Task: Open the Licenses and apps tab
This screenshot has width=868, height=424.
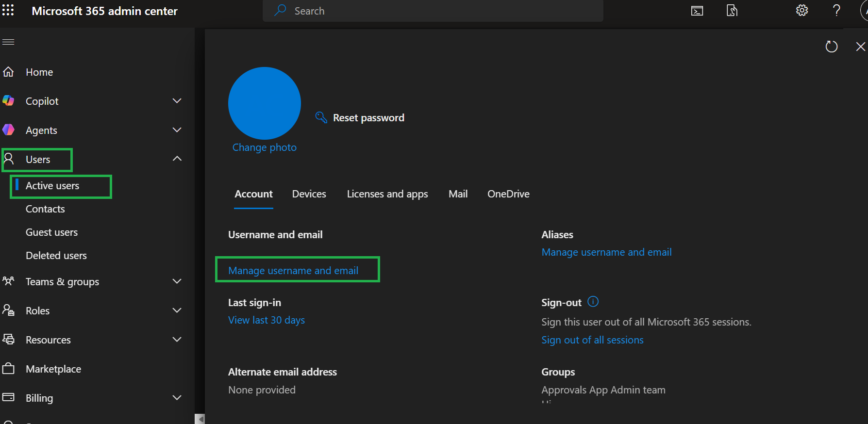Action: 387,194
